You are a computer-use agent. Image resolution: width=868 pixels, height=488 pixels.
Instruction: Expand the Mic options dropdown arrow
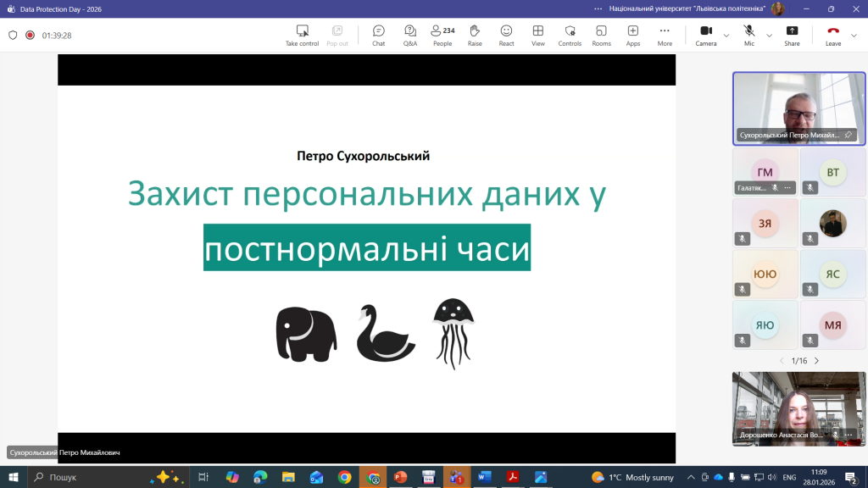[770, 36]
